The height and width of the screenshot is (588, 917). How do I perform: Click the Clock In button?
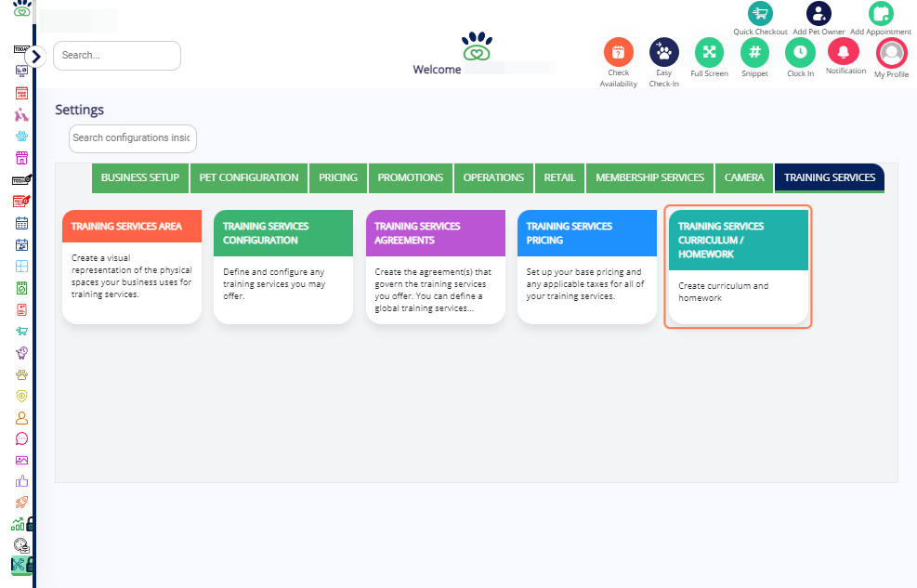tap(800, 53)
